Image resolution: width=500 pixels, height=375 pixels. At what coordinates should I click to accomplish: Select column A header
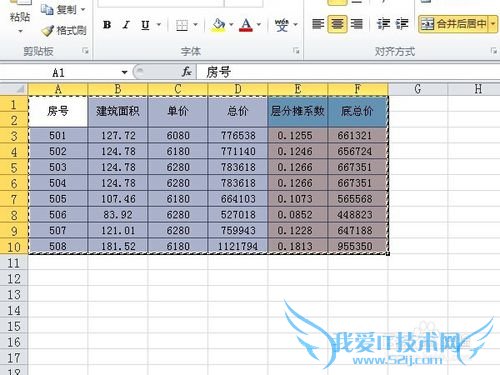click(58, 89)
